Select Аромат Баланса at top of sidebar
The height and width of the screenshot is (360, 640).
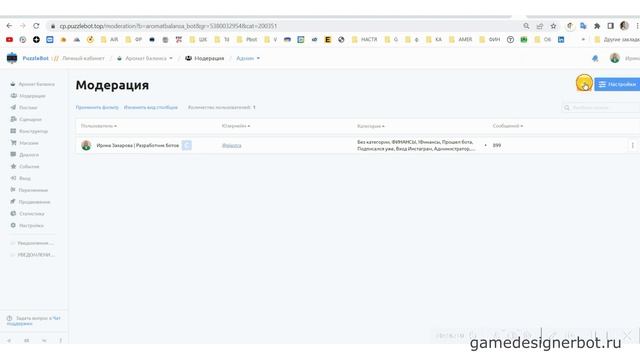pos(32,84)
